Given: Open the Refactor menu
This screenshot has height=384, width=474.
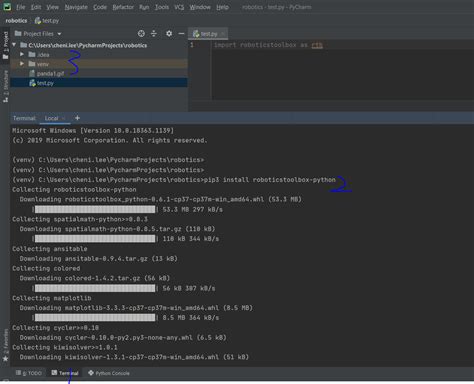Looking at the screenshot, I should pyautogui.click(x=123, y=7).
